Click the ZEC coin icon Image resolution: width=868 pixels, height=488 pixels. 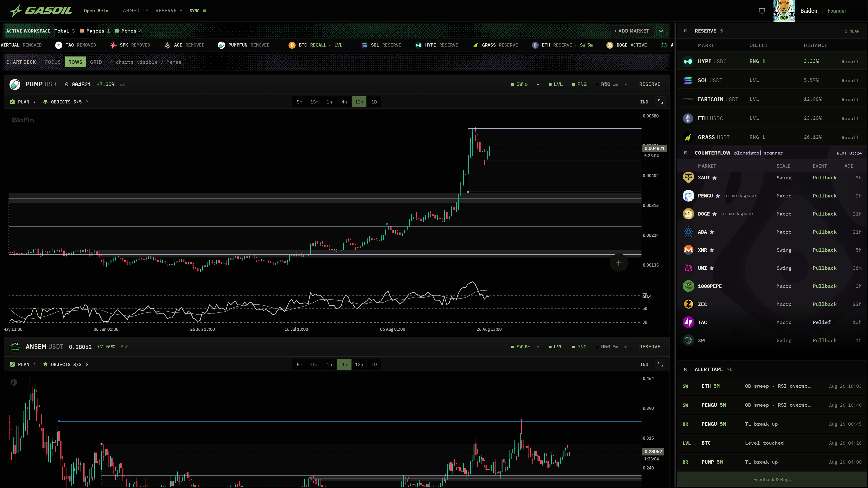688,304
